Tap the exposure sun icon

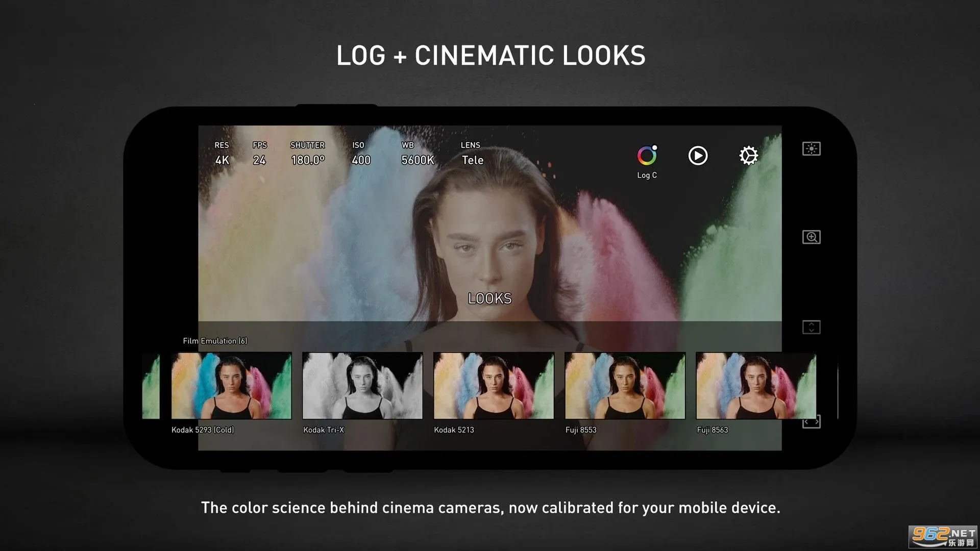pyautogui.click(x=811, y=149)
